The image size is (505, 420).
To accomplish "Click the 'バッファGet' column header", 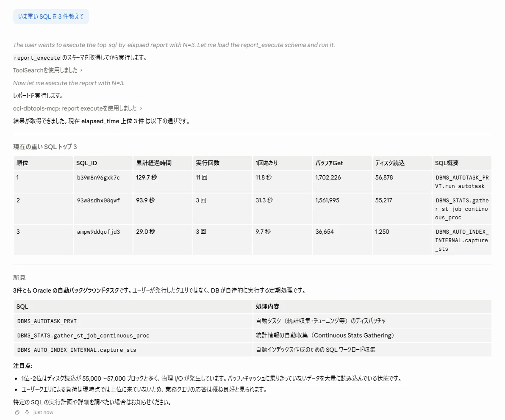I will click(342, 163).
